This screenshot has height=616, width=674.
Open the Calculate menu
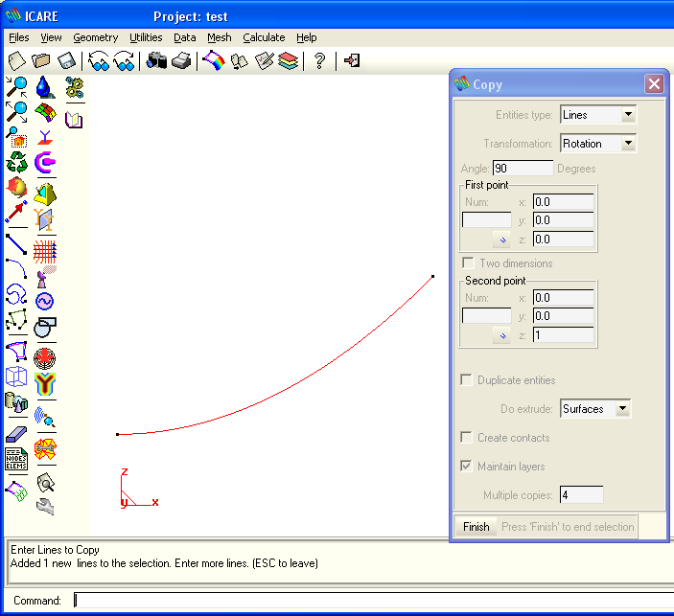(264, 37)
